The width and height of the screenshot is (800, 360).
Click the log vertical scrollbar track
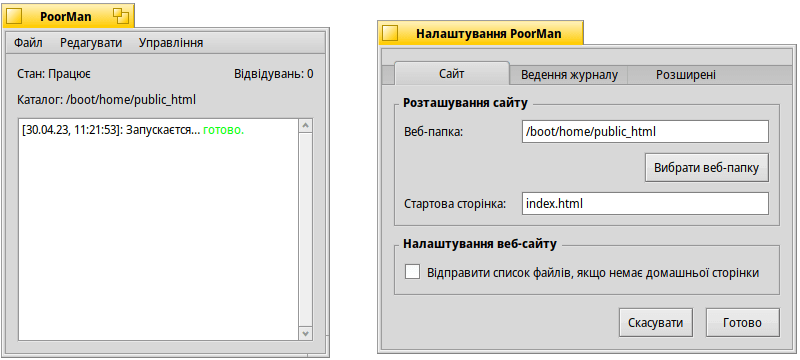(x=306, y=229)
